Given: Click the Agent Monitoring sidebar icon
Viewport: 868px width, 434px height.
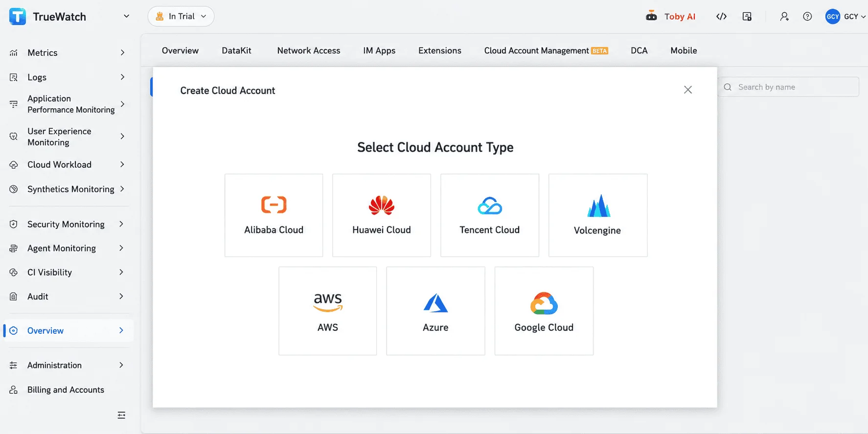Looking at the screenshot, I should click(x=14, y=249).
